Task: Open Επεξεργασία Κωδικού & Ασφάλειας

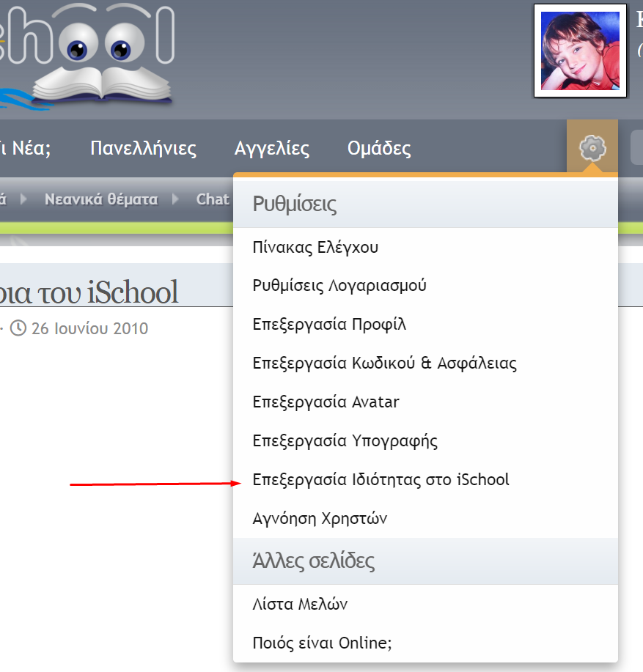Action: (x=384, y=363)
